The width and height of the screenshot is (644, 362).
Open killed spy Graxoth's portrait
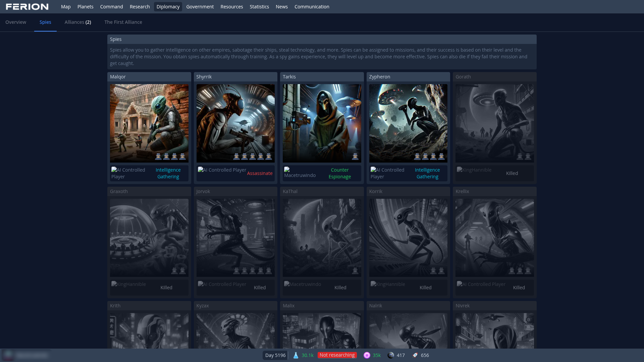149,238
